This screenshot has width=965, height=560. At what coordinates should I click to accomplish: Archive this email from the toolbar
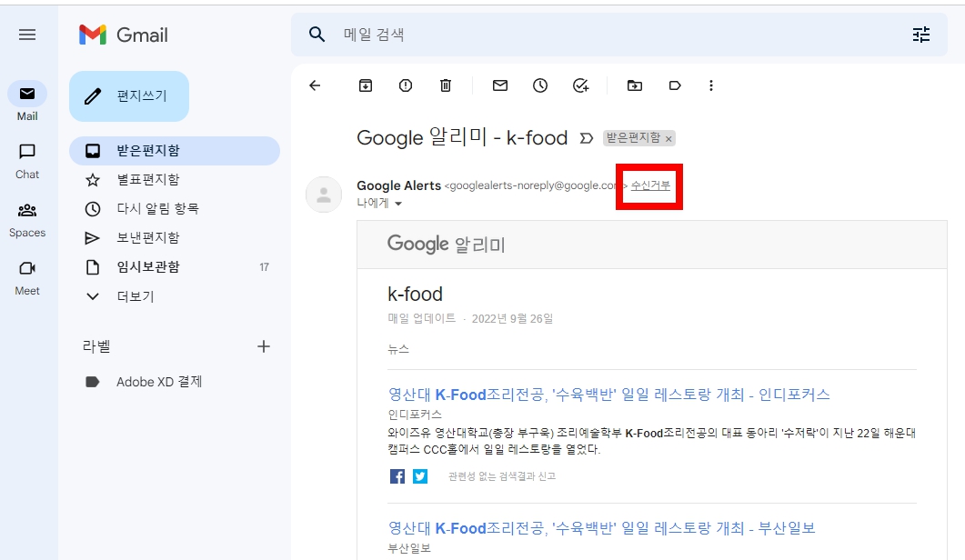tap(365, 85)
